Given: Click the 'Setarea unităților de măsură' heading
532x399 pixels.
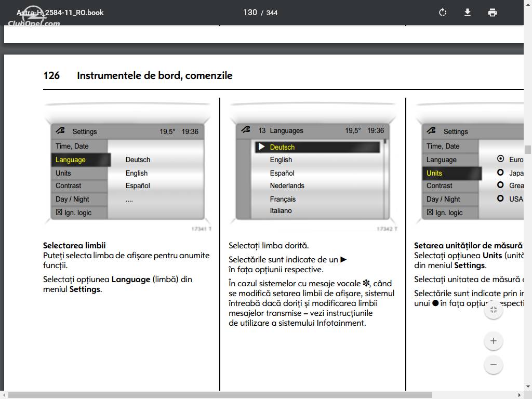Looking at the screenshot, I should tap(468, 246).
